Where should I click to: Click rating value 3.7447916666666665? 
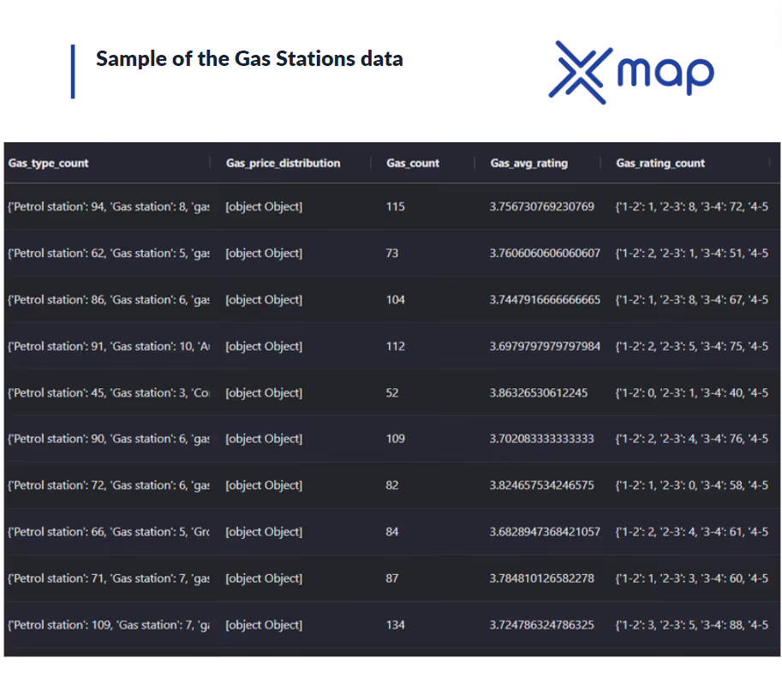coord(545,299)
